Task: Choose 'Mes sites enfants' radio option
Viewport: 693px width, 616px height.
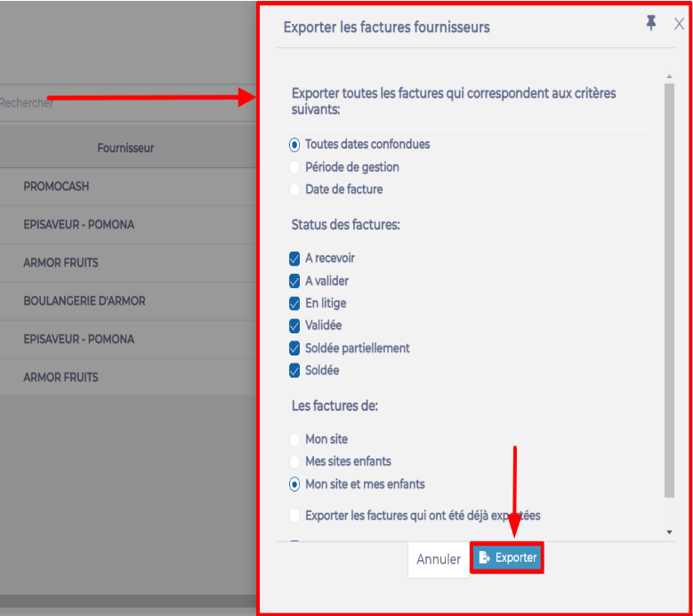Action: tap(294, 461)
